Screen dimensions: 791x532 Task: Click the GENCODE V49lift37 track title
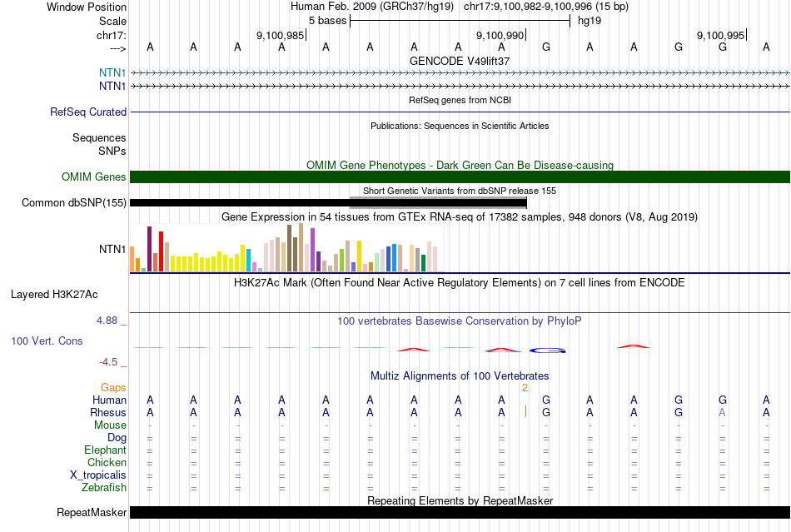[460, 61]
